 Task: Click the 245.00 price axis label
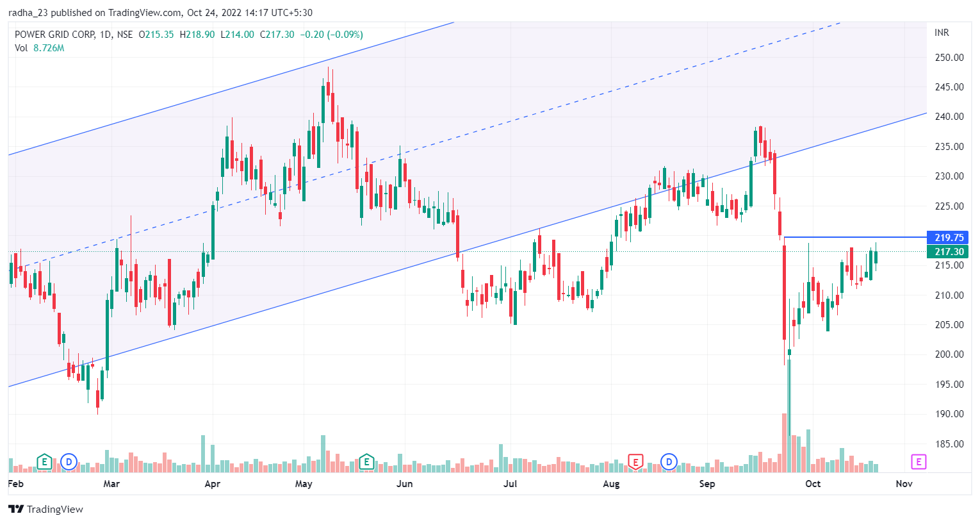(949, 87)
